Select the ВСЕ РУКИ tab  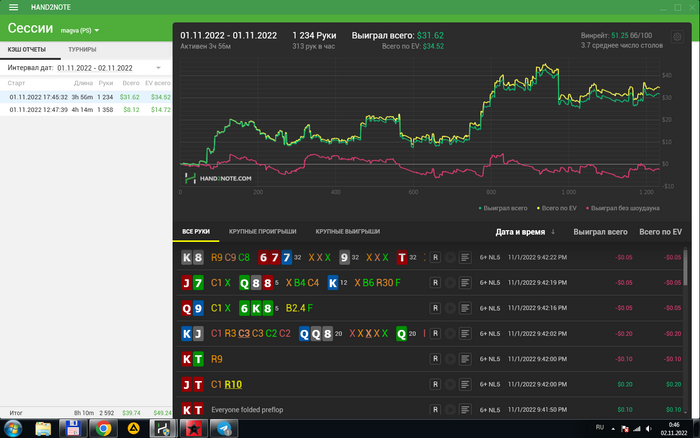click(x=196, y=231)
